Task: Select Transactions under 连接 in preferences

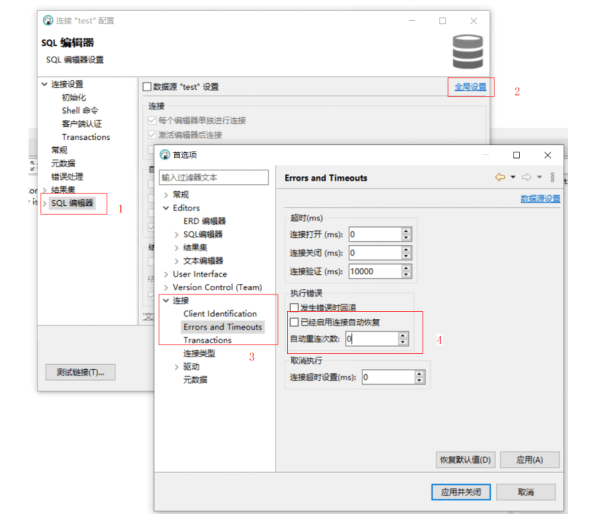Action: [207, 340]
